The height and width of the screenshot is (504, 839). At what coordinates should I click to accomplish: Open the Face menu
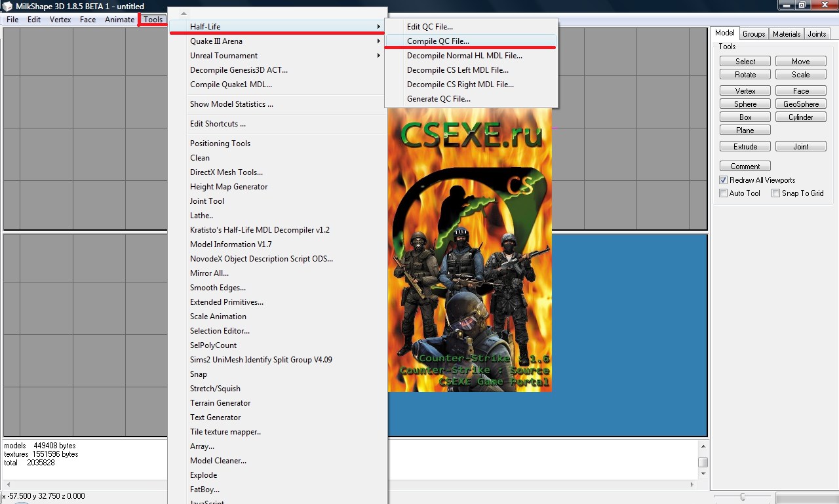click(x=88, y=20)
